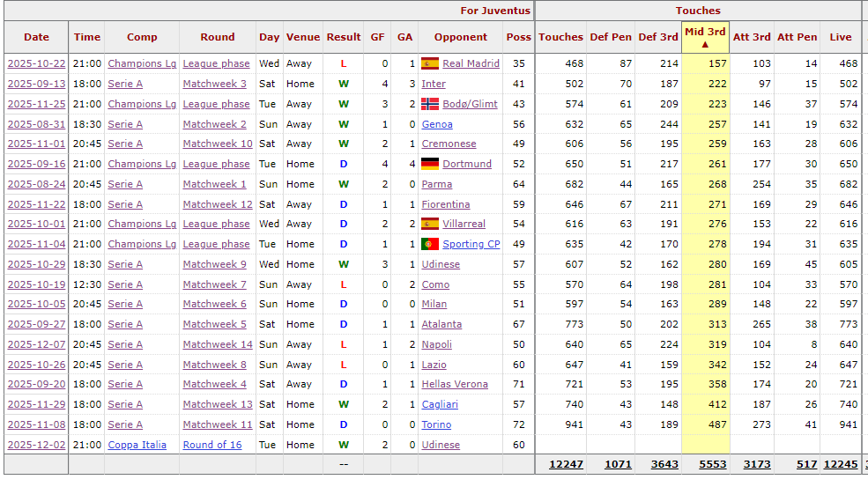Click the Spain flag beside Villarreal

pos(430,224)
